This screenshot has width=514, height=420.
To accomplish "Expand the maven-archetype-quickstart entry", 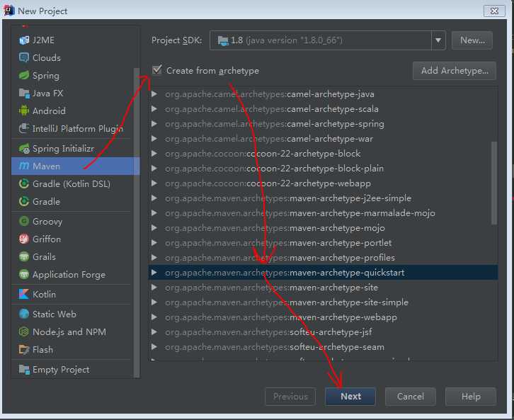I will coord(154,273).
